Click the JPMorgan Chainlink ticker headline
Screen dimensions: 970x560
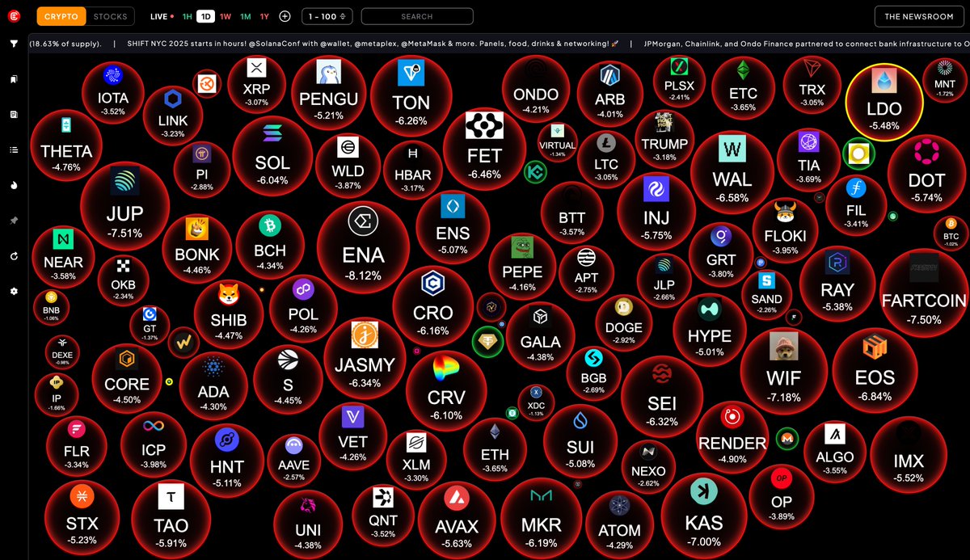coord(807,44)
